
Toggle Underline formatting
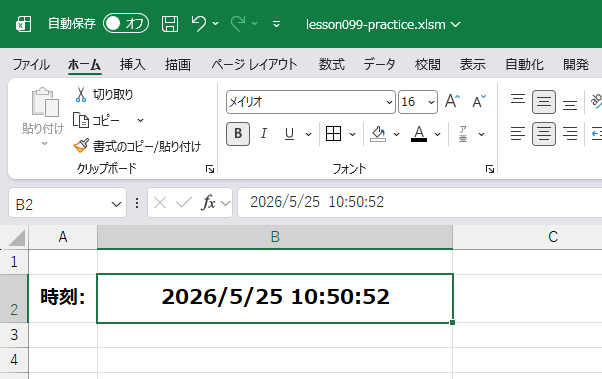tap(289, 134)
